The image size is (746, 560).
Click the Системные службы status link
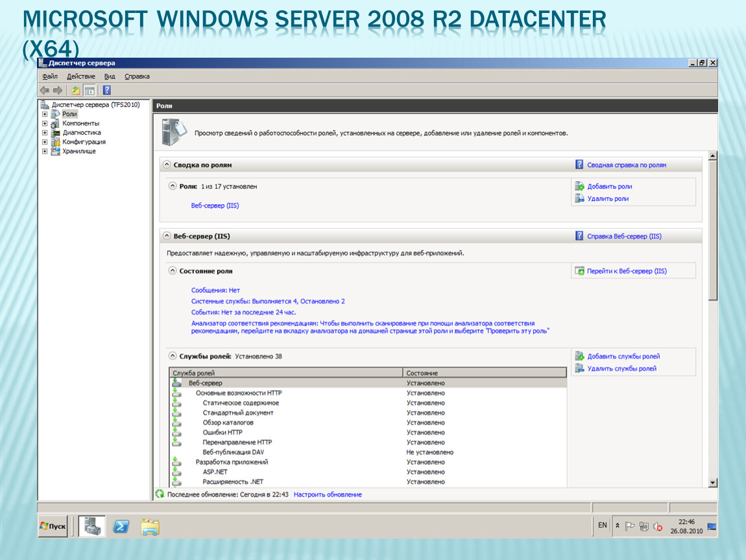coord(268,301)
